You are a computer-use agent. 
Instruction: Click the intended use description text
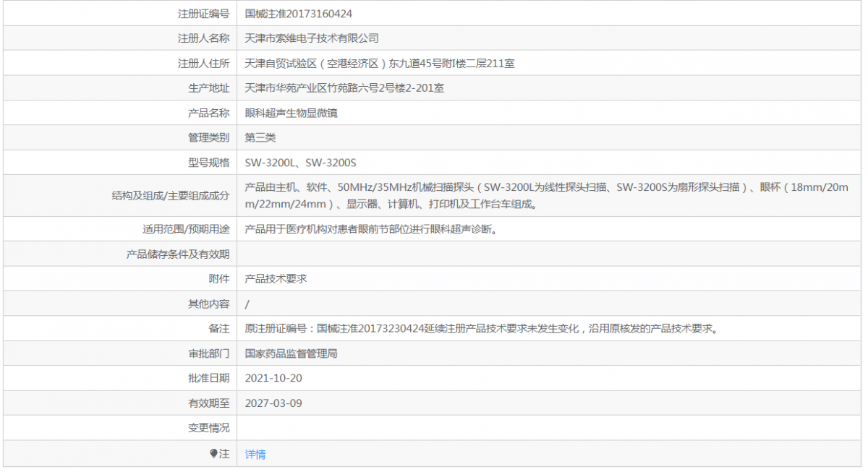[370, 229]
